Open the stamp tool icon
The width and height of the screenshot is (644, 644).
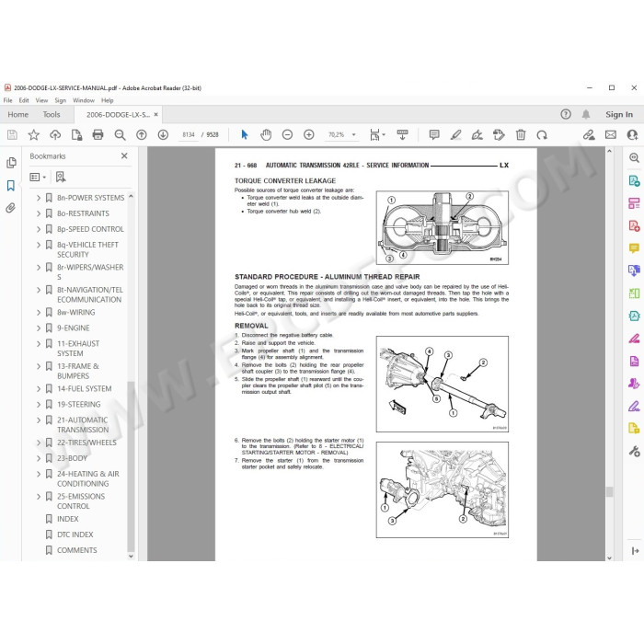click(x=499, y=134)
